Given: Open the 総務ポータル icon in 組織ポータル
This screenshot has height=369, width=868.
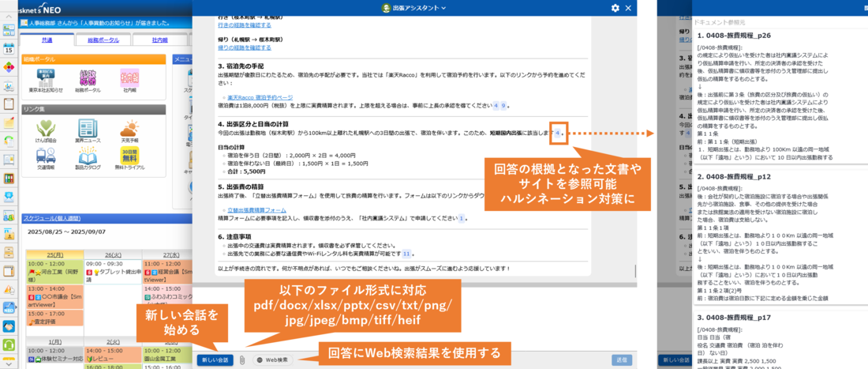Looking at the screenshot, I should pyautogui.click(x=87, y=80).
